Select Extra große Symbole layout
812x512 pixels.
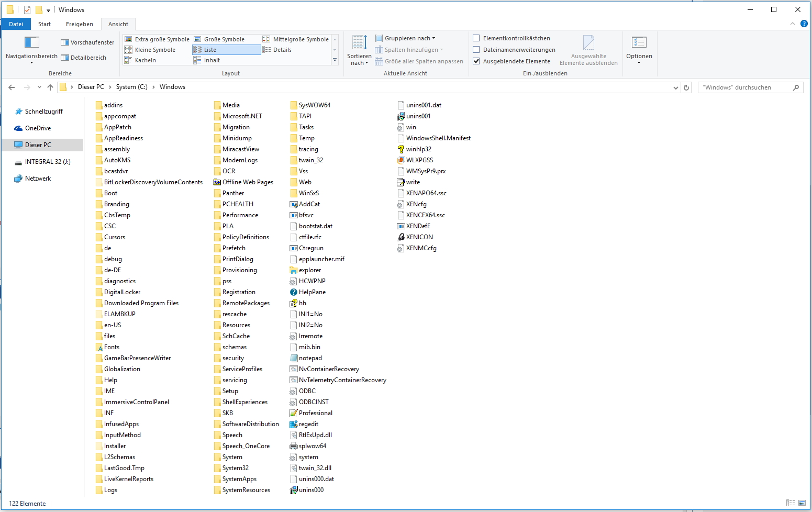coord(157,39)
